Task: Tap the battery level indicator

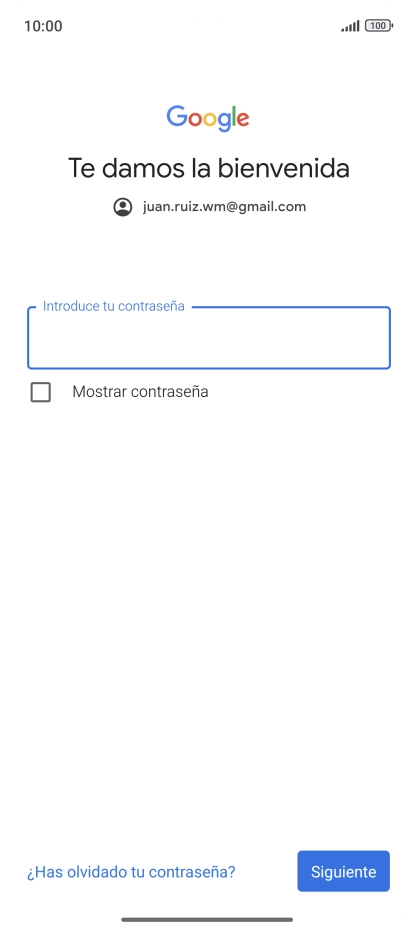Action: tap(378, 26)
